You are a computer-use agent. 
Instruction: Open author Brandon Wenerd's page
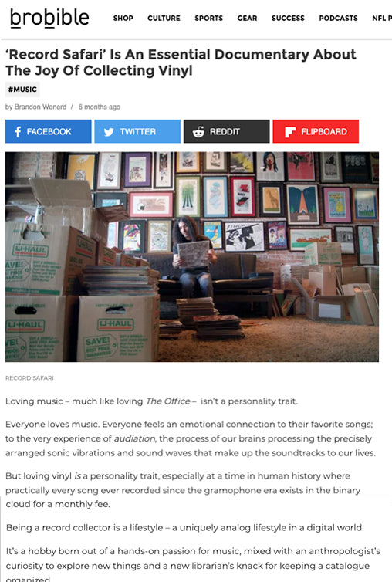click(x=40, y=107)
